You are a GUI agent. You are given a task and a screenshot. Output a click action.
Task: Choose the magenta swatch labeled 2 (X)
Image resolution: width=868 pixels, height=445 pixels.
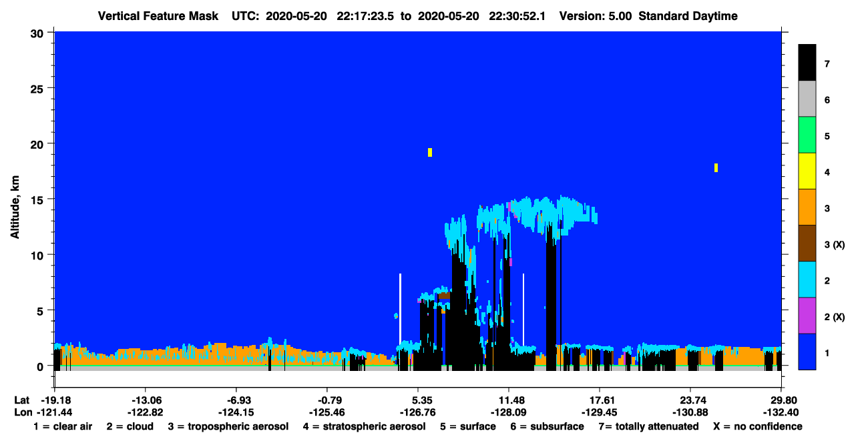[807, 316]
